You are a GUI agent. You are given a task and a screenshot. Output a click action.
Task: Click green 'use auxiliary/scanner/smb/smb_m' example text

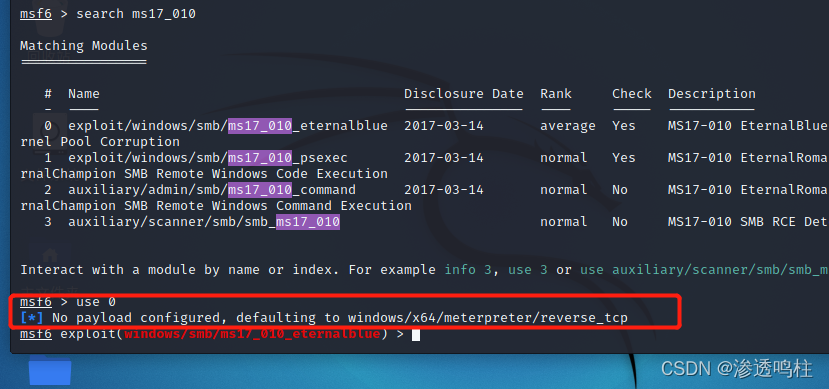pos(704,270)
